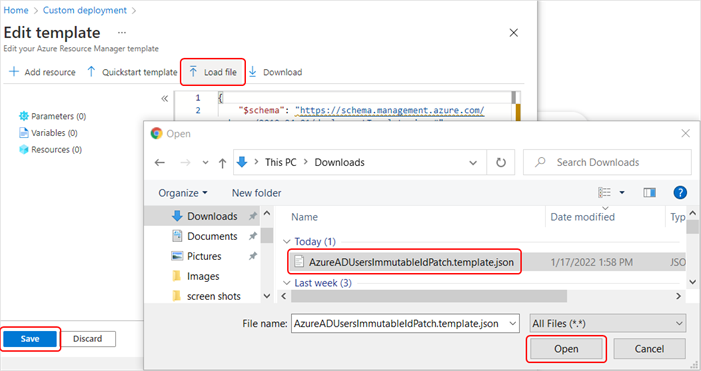Click the Forward arrow in Open dialog
701x371 pixels.
[185, 163]
